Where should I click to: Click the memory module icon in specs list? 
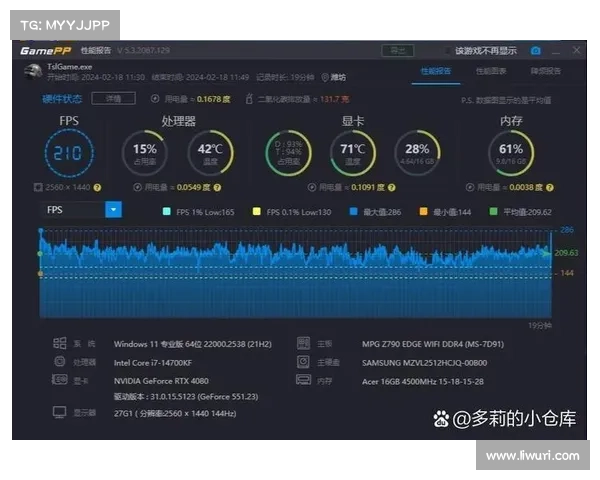click(x=303, y=380)
